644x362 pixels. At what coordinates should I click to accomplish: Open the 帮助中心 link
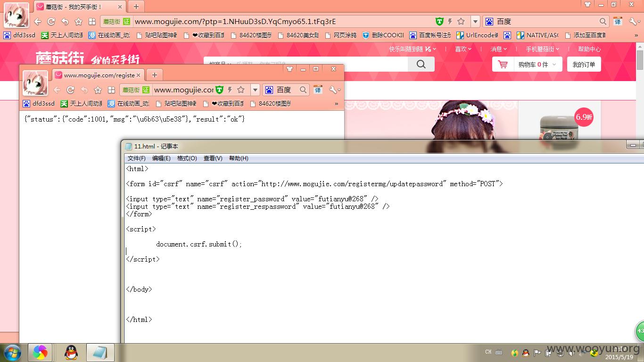point(589,49)
